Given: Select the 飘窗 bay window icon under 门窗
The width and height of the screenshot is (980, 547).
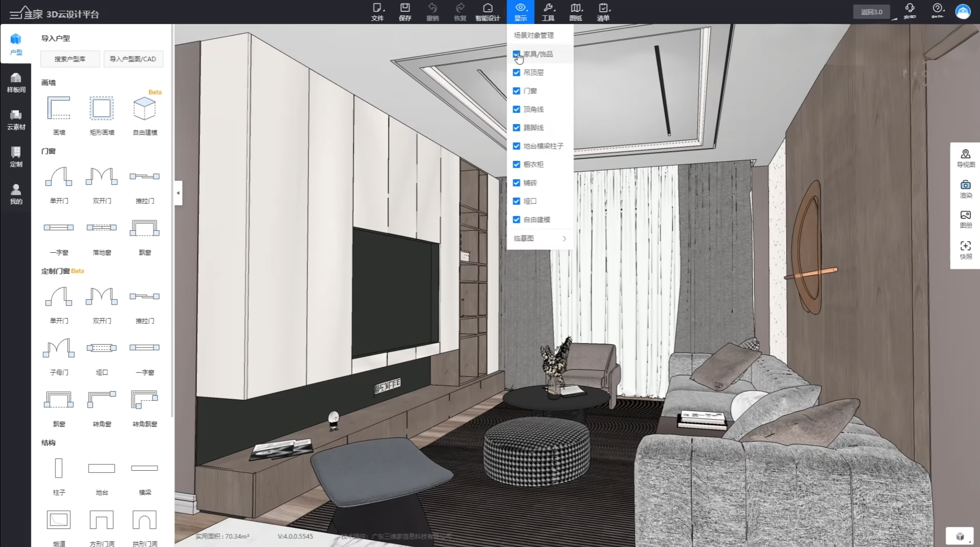Looking at the screenshot, I should tap(144, 228).
